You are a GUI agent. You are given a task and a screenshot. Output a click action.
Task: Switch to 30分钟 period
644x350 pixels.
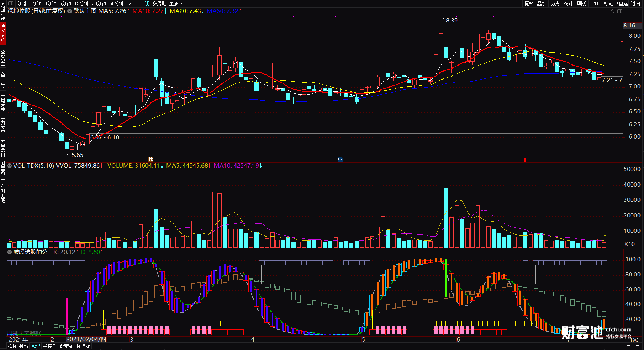[x=99, y=3]
